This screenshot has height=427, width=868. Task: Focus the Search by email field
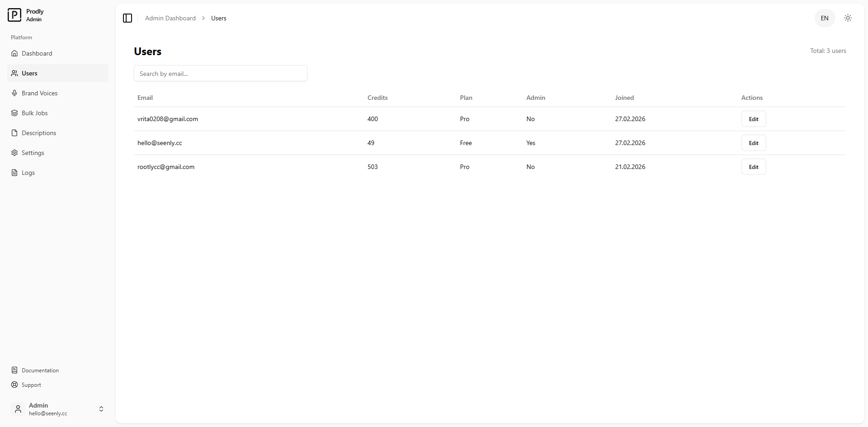220,73
